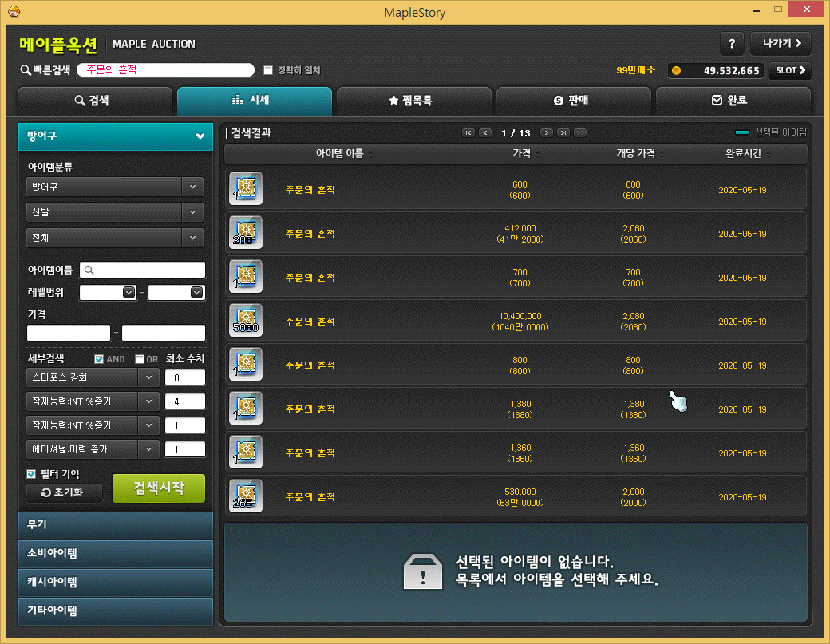
Task: Close the MapleStory window
Action: pos(806,9)
